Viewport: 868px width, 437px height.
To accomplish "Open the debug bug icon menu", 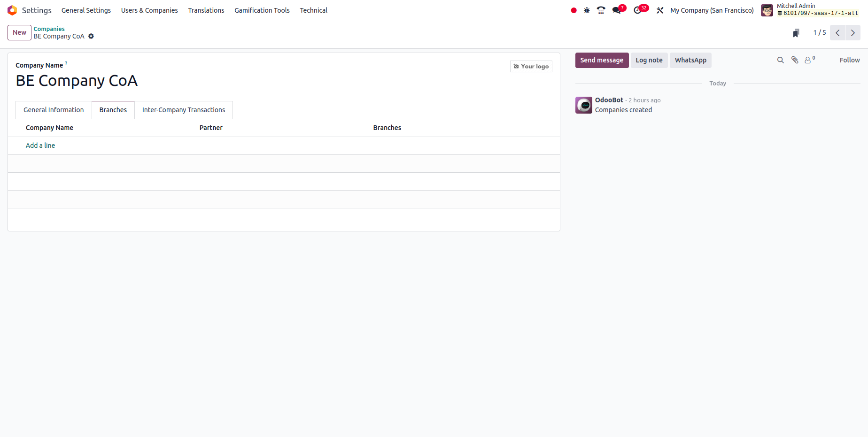I will pos(587,10).
